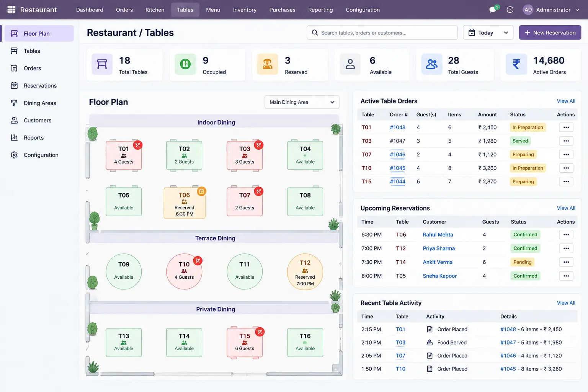This screenshot has width=588, height=392.
Task: Open table T03 link in Recent Table Activity
Action: coord(400,343)
